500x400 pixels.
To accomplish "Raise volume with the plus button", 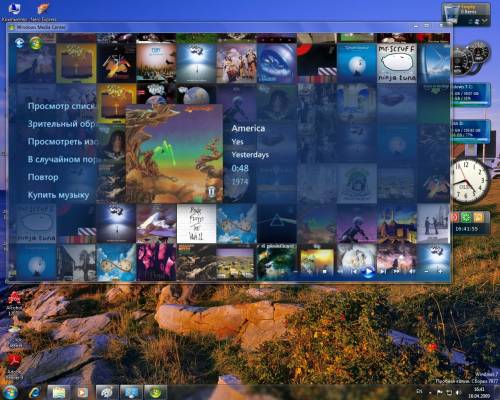I will [441, 271].
